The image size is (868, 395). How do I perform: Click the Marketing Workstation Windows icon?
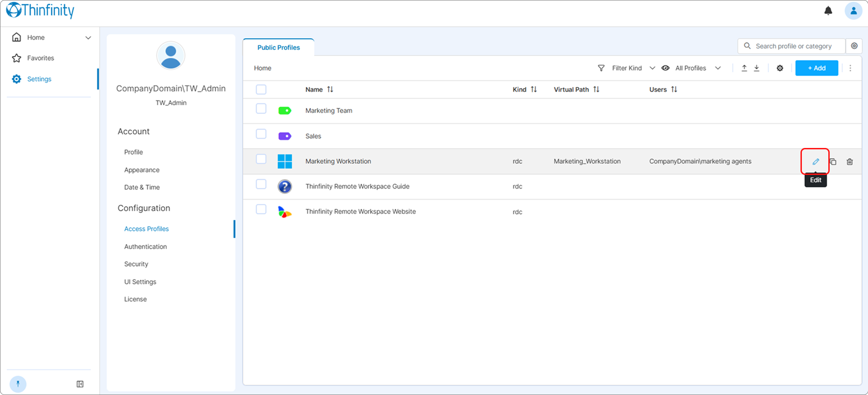[285, 161]
